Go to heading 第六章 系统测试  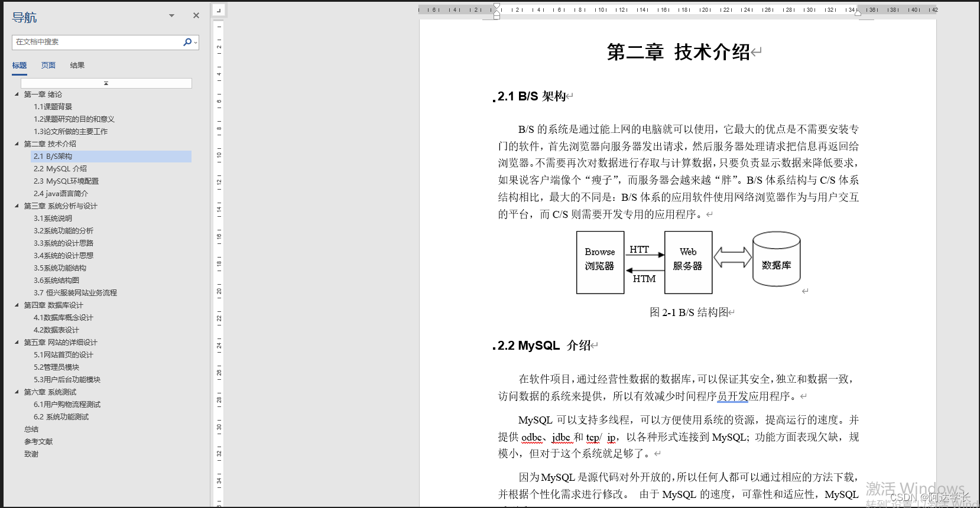pyautogui.click(x=50, y=392)
